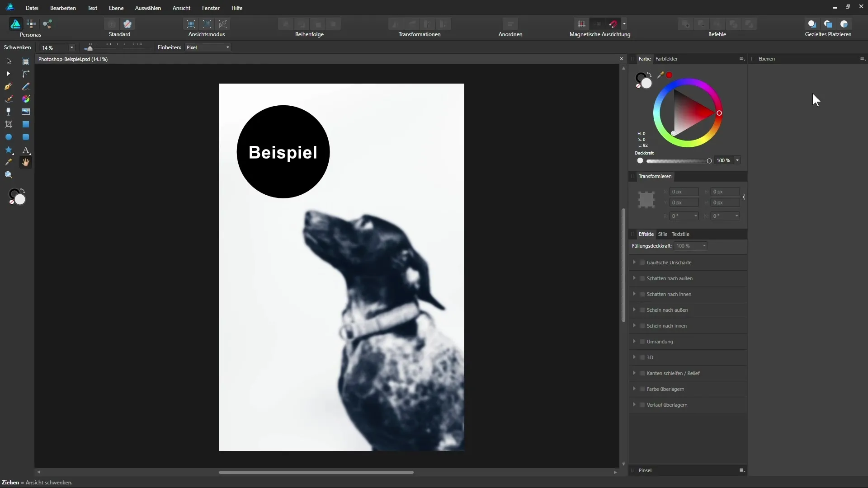Select the Pencil tool
The height and width of the screenshot is (488, 868).
tap(26, 86)
